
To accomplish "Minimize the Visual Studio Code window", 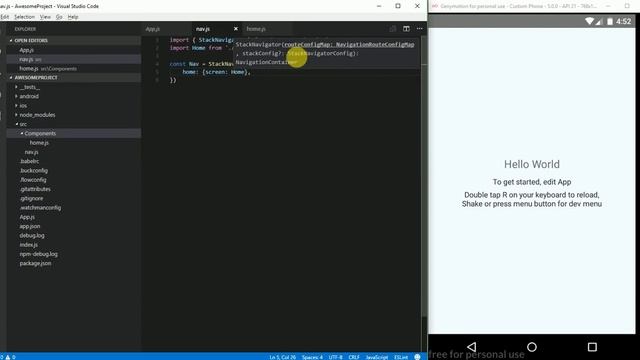I will click(379, 6).
